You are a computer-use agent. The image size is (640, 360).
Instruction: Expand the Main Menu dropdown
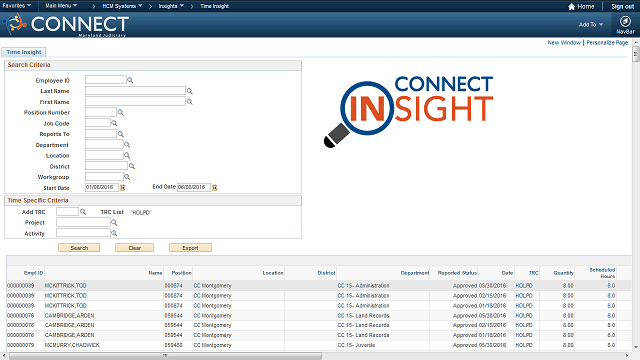(61, 6)
